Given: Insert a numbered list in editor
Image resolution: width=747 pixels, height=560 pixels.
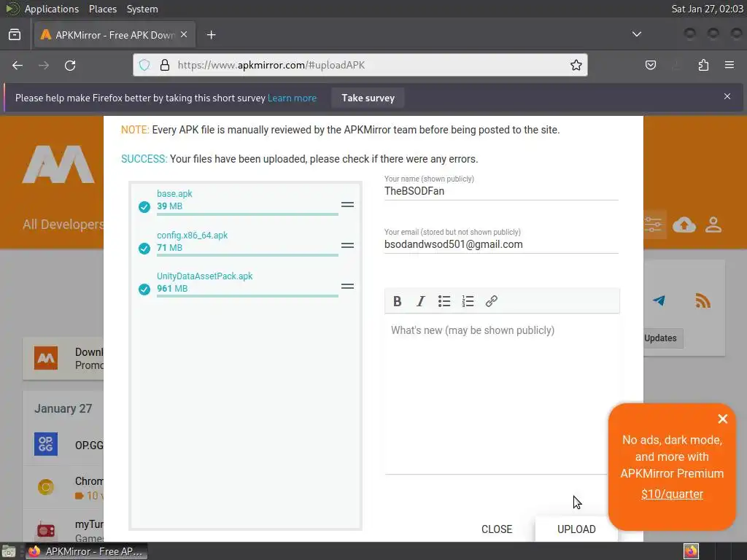Looking at the screenshot, I should tap(468, 301).
